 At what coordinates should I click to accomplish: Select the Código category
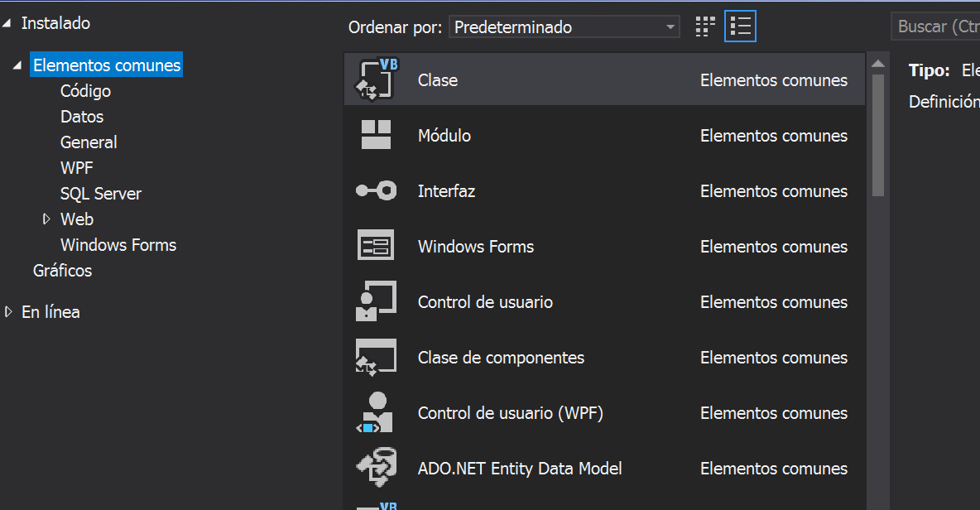point(85,91)
